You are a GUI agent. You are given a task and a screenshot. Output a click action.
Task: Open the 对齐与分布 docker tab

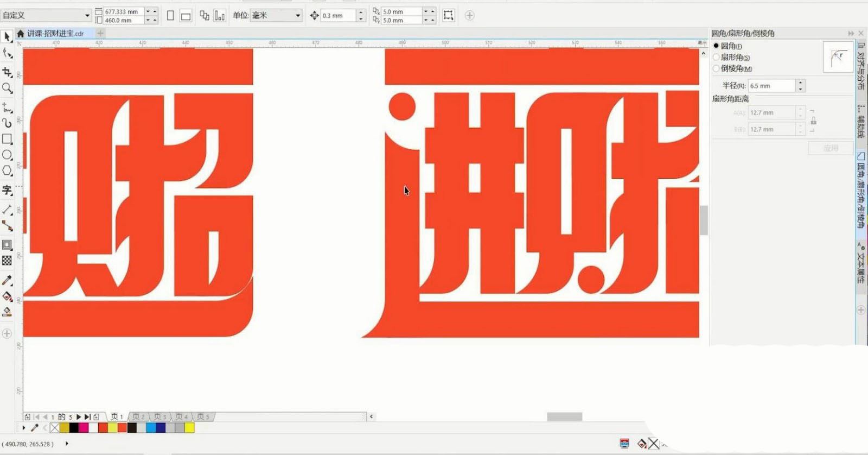(x=861, y=66)
